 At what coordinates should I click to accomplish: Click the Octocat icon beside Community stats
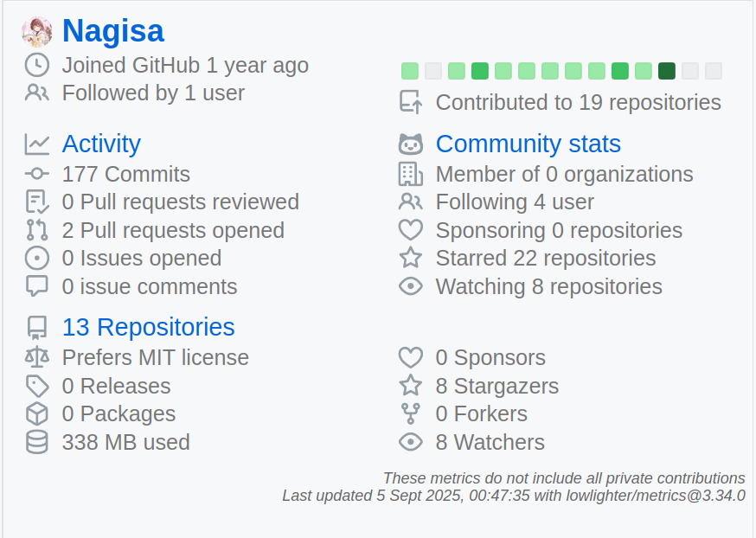(410, 144)
